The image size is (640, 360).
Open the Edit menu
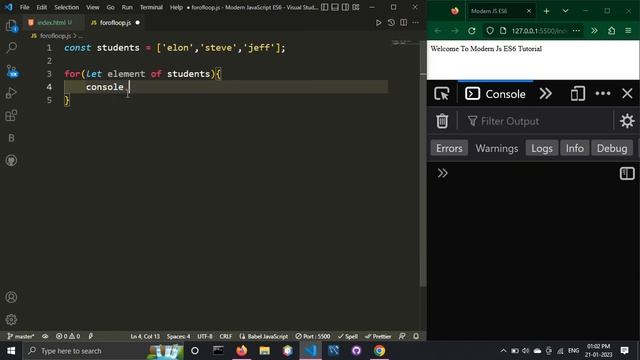(x=42, y=7)
